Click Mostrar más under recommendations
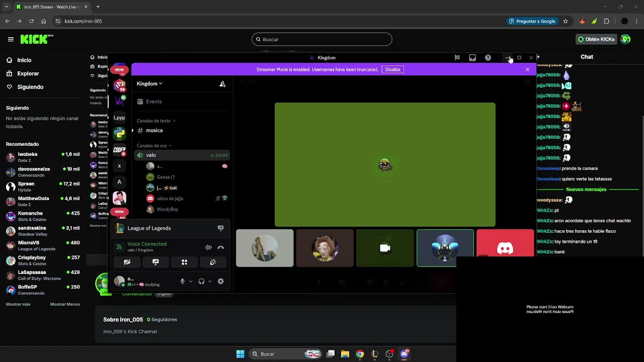644x362 pixels. coord(18,304)
